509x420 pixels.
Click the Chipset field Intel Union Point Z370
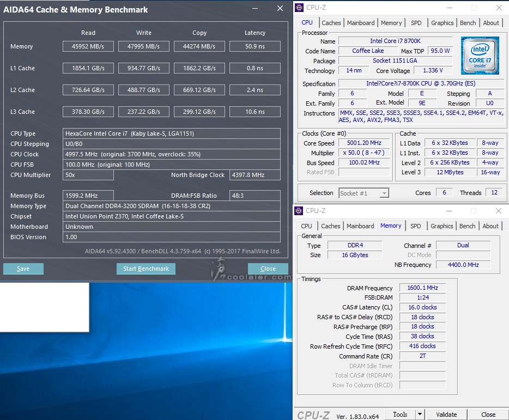(x=172, y=216)
